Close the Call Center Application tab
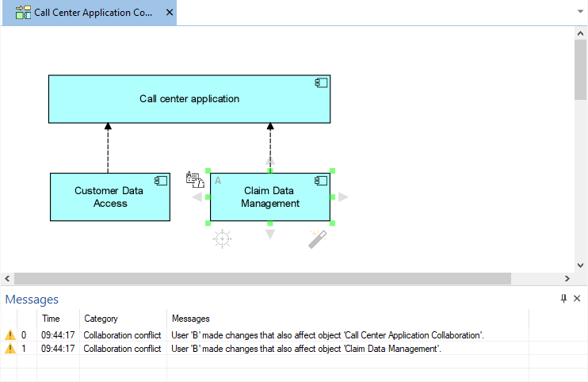Screen dimensions: 588x382 pyautogui.click(x=170, y=13)
